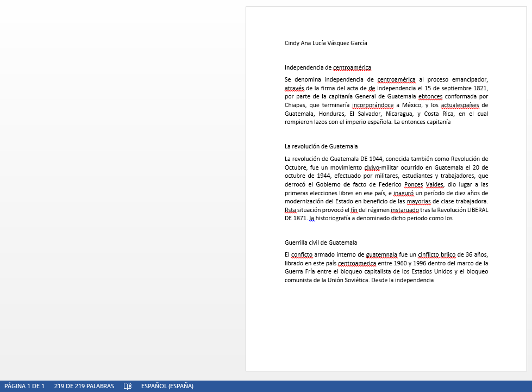Click misspelled word 'mayorias'
The width and height of the screenshot is (532, 392).
pyautogui.click(x=418, y=201)
